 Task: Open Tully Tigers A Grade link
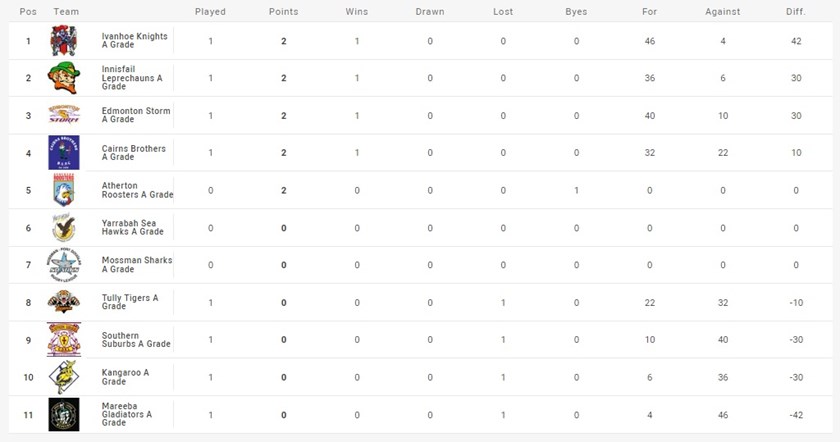pos(130,301)
